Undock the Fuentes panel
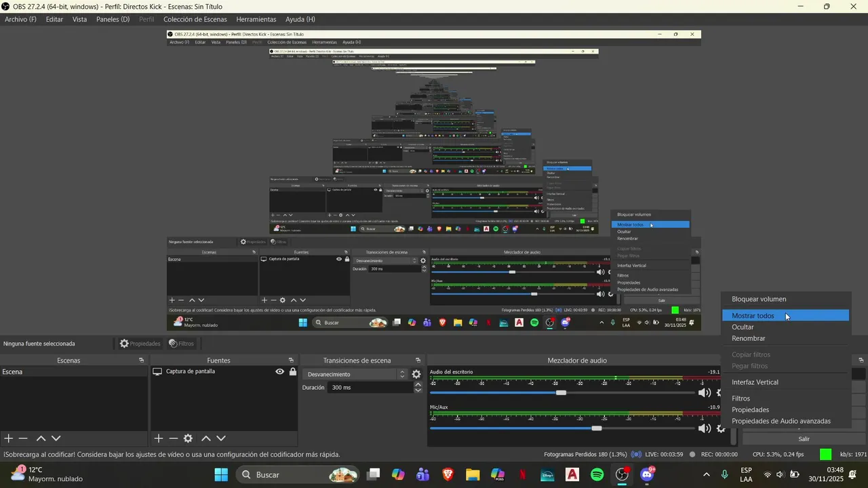868x488 pixels. (291, 361)
